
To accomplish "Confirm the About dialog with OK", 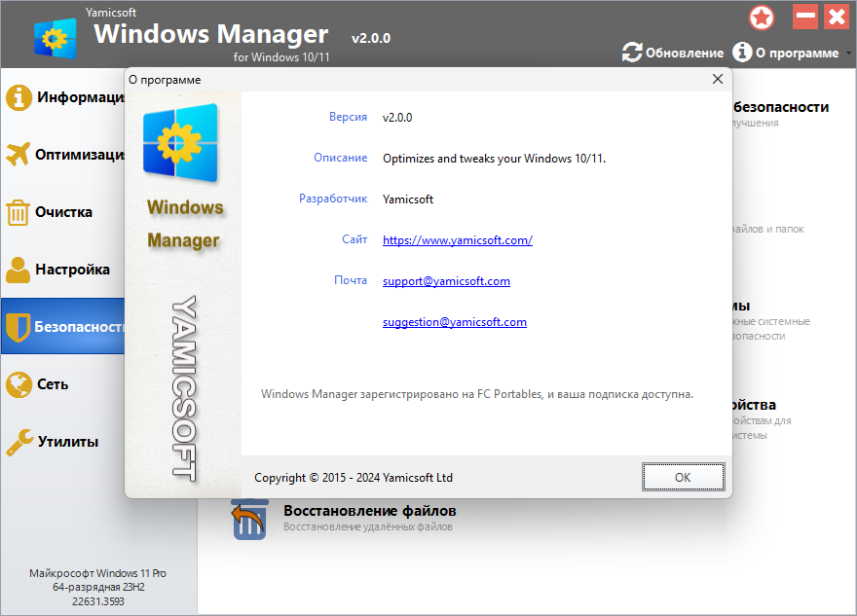I will pos(684,477).
